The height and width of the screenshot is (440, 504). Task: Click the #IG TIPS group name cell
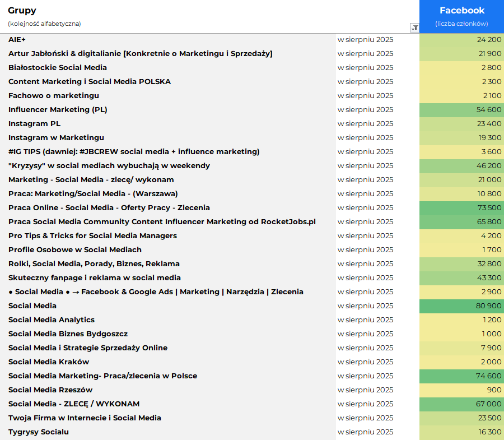pos(134,152)
